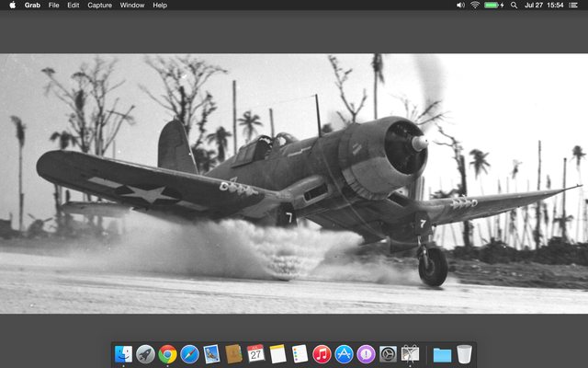Viewport: 588px width, 368px height.
Task: Expand the Apple menu
Action: [12, 6]
